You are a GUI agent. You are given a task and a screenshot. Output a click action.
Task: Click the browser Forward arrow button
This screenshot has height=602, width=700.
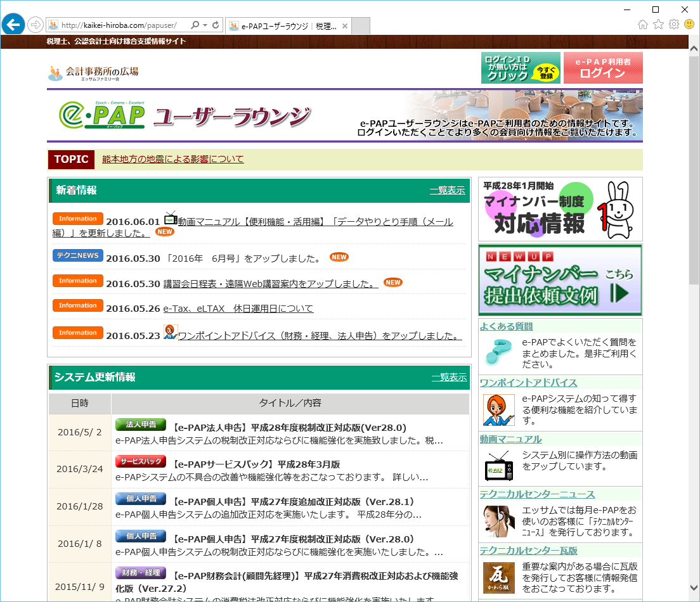click(36, 25)
